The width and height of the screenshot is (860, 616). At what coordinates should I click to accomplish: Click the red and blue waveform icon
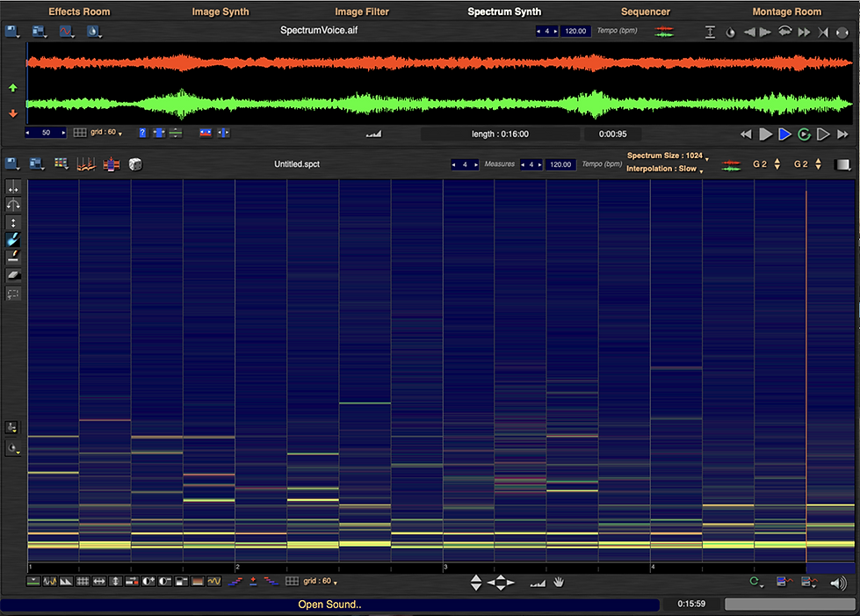point(206,133)
